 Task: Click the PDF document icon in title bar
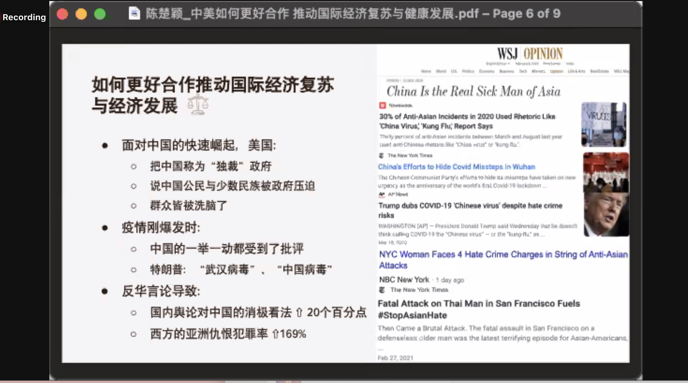click(134, 14)
